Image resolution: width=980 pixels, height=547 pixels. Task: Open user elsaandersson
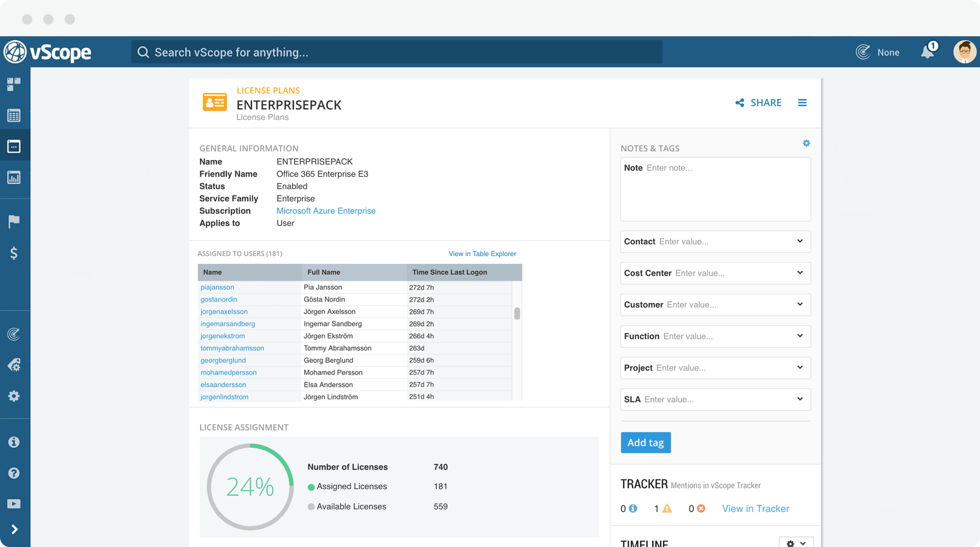click(223, 384)
